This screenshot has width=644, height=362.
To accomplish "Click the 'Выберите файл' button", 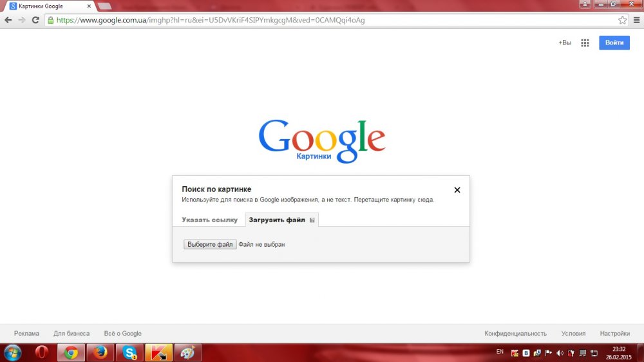I will click(x=210, y=245).
